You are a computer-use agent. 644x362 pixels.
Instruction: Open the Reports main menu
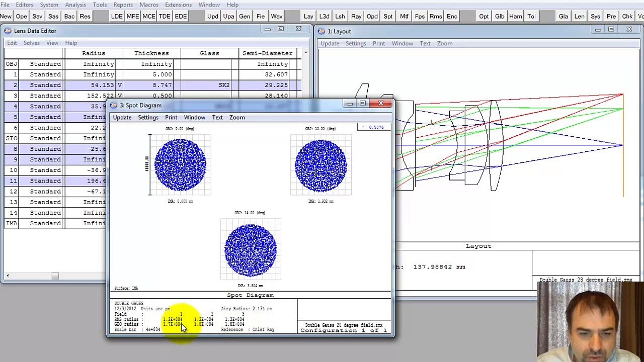tap(123, 5)
